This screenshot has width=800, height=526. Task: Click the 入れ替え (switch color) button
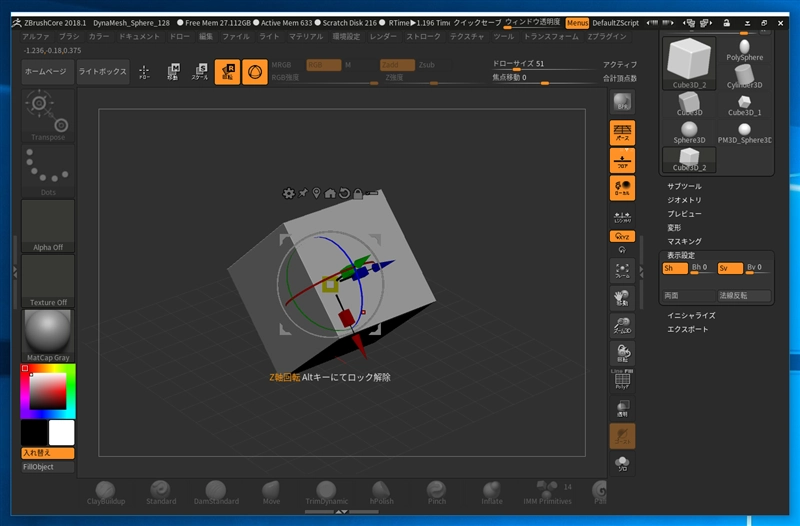[x=48, y=453]
